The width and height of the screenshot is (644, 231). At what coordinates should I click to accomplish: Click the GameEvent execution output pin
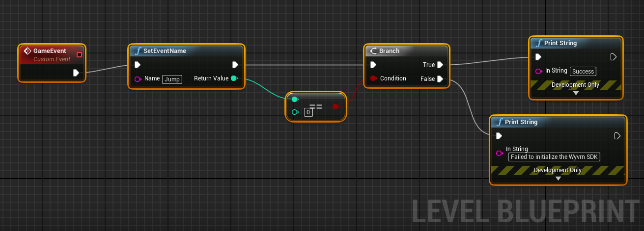point(76,73)
